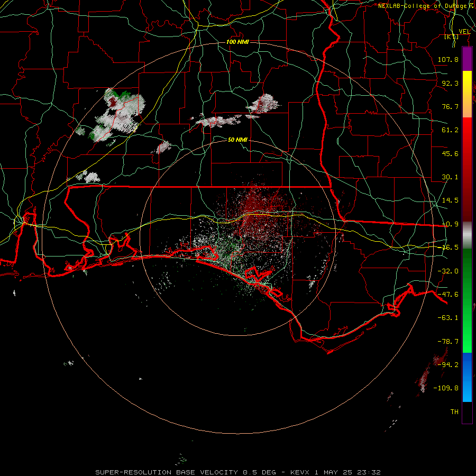Select the -109.8 legend value
Screen dimensions: 476x476
[446, 388]
